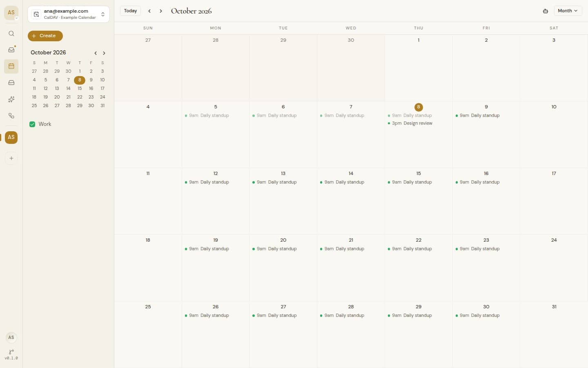Open the Daily standup on Monday 26

(x=215, y=316)
